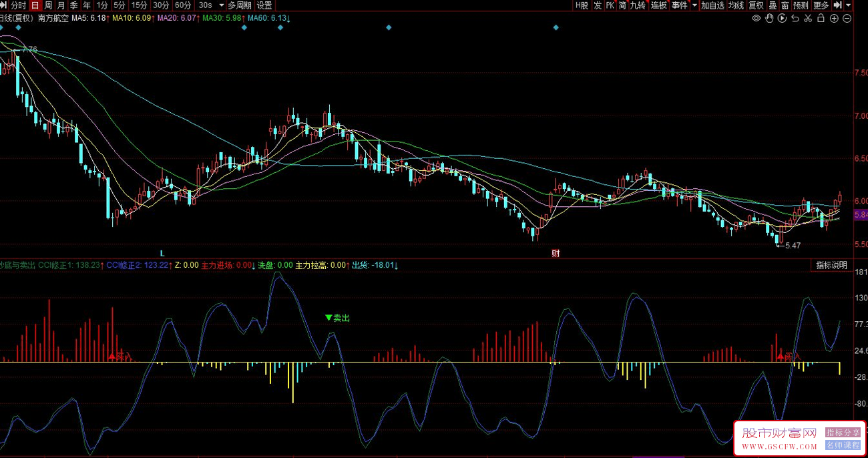Click the 发 toolbar button
Viewport: 868px width, 458px height.
click(598, 5)
